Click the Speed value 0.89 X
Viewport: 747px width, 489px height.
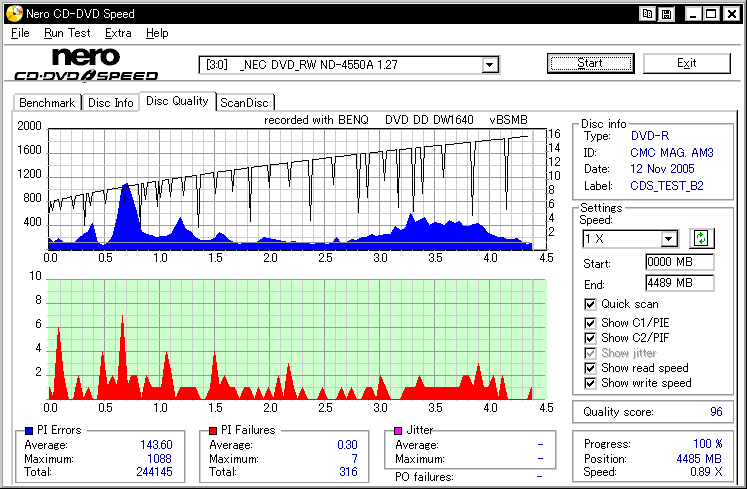pyautogui.click(x=706, y=472)
